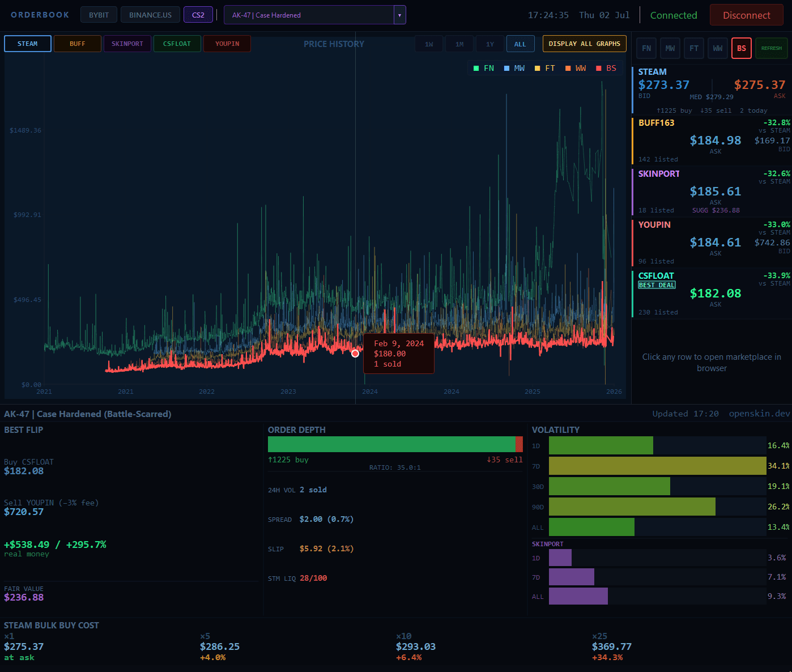
Task: Click the REFRESH button
Action: point(772,48)
